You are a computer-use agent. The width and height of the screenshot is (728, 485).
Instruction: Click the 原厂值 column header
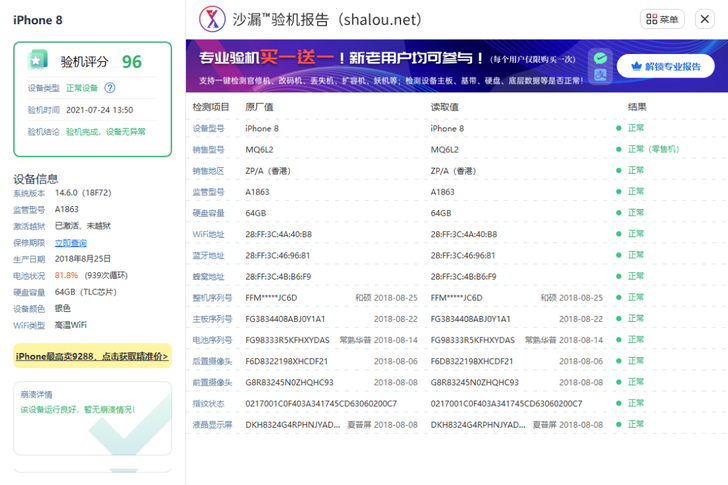coord(259,107)
